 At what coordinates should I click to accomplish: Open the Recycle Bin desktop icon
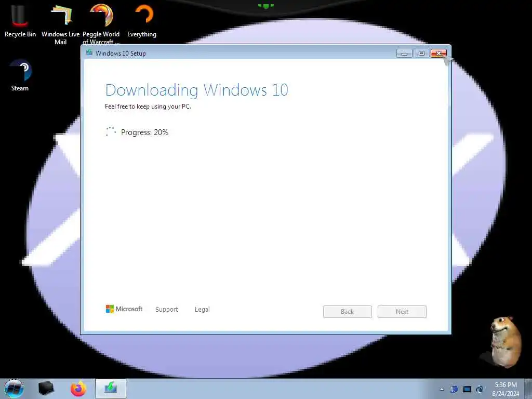(x=20, y=21)
